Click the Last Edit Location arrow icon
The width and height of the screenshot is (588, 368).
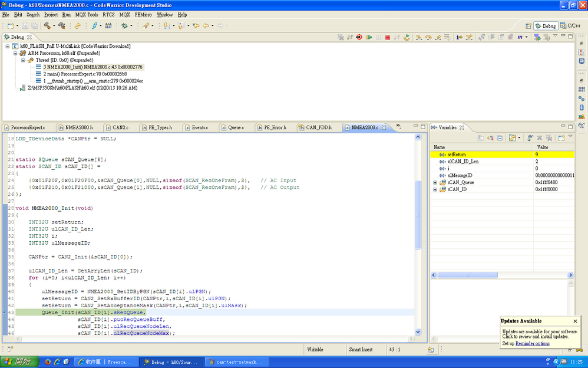pos(196,26)
